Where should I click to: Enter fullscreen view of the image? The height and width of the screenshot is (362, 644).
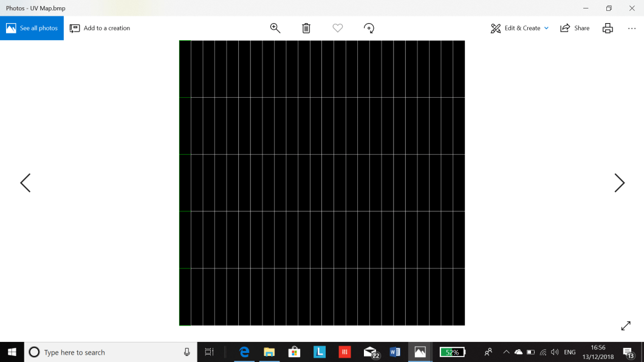coord(625,326)
